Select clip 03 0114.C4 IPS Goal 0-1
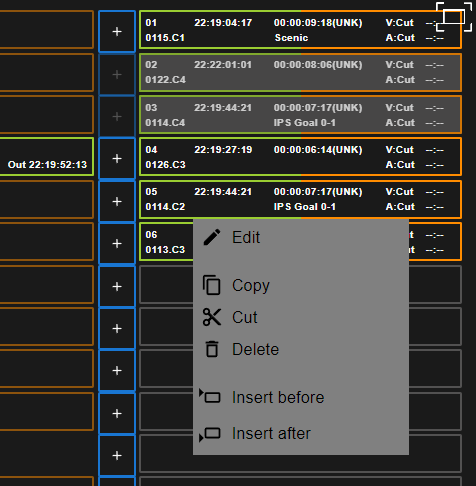 [x=300, y=115]
